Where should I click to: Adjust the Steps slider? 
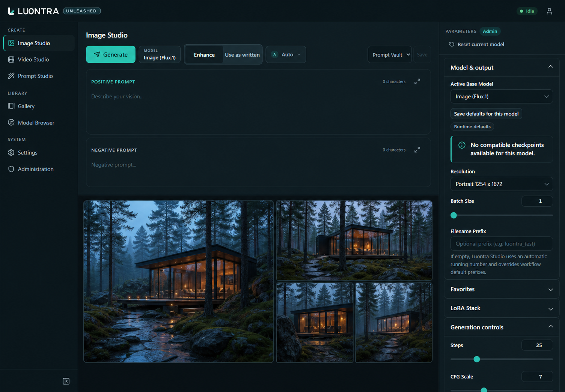click(x=501, y=359)
